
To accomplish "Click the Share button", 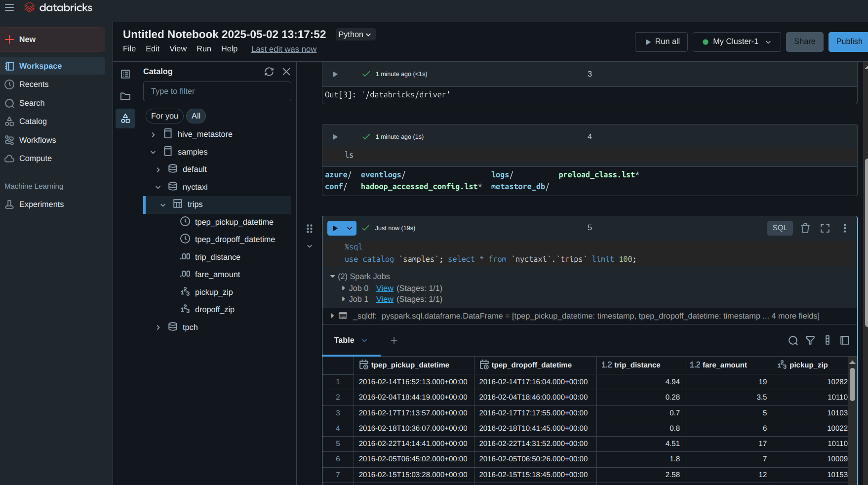I will (805, 42).
